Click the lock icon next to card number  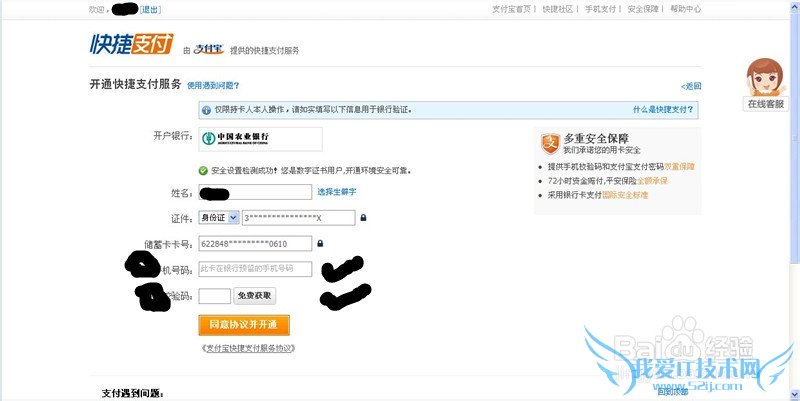tap(320, 243)
